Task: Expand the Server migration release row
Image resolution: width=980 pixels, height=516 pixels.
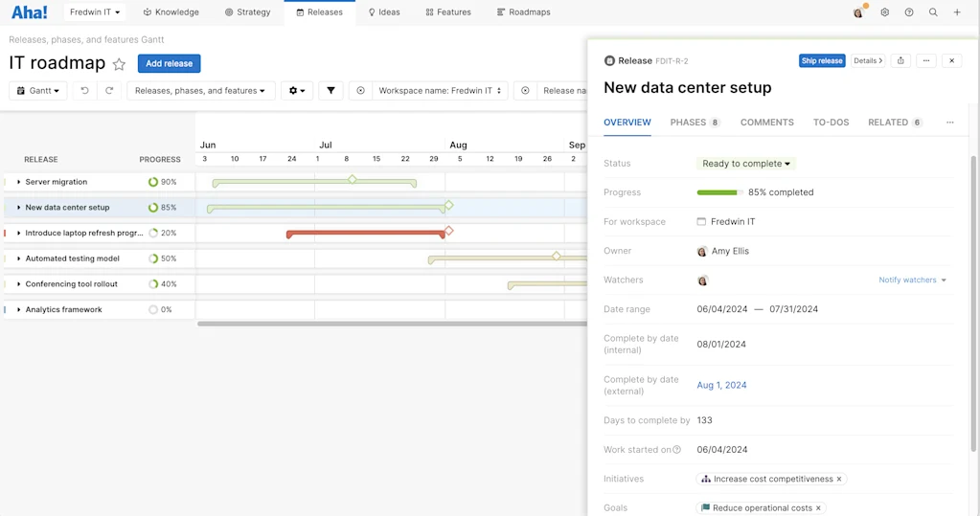Action: tap(19, 182)
